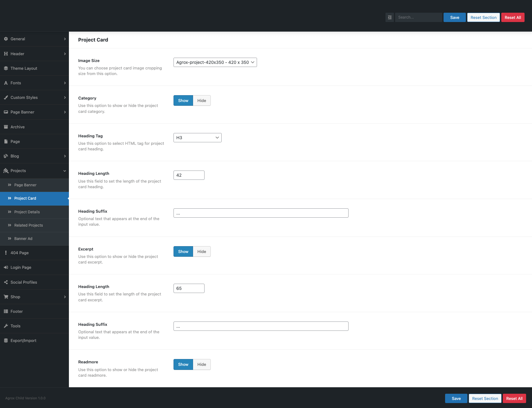Click the top Reset Section button
The image size is (532, 408).
point(484,17)
